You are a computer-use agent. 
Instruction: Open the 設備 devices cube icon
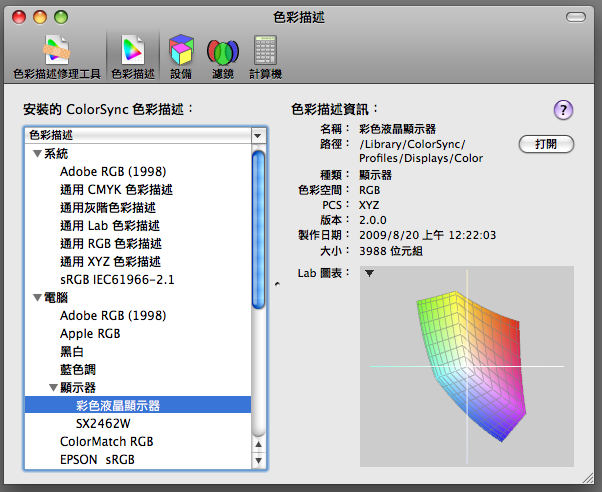tap(181, 57)
